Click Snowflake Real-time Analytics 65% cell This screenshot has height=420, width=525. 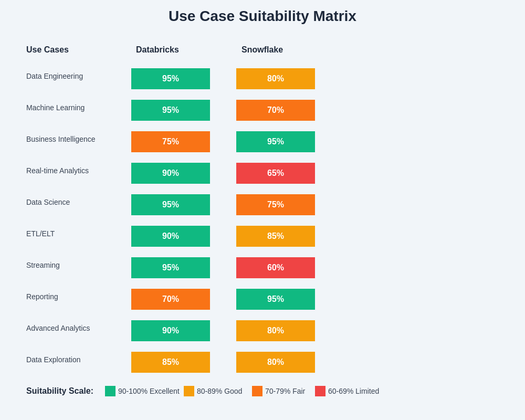276,173
